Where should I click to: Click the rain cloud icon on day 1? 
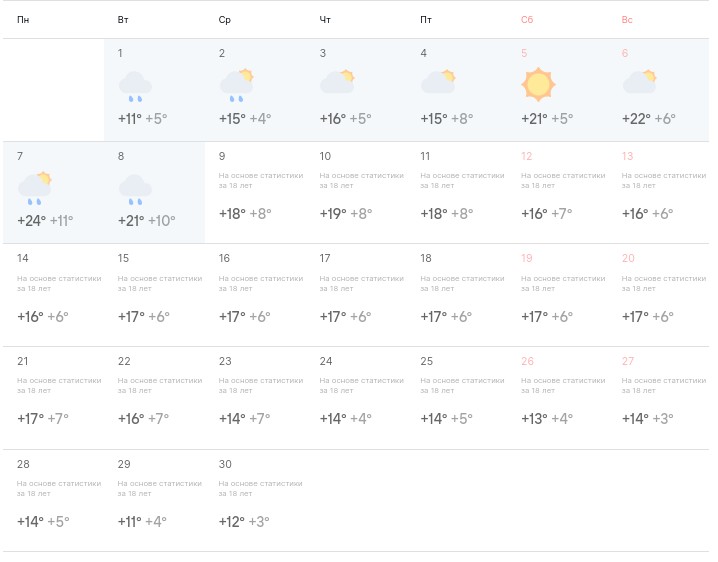[x=135, y=86]
